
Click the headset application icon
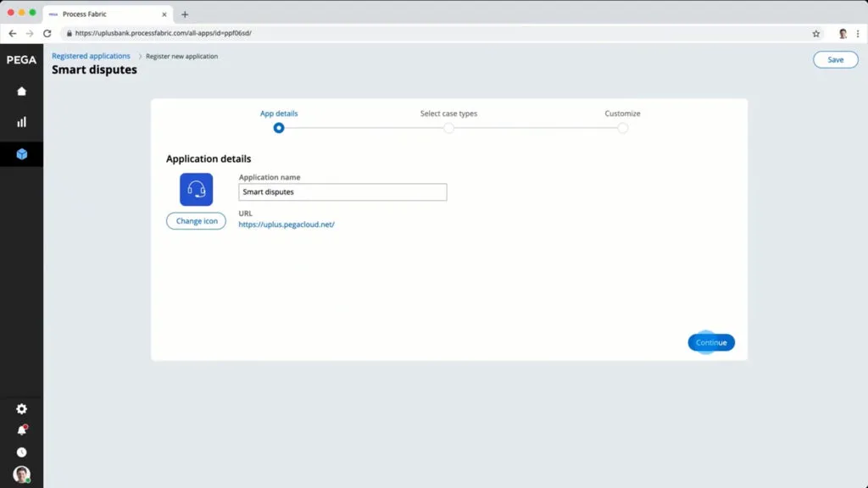pyautogui.click(x=196, y=189)
